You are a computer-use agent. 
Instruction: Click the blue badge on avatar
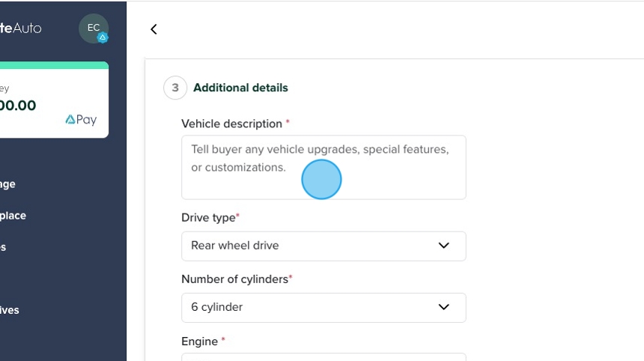pyautogui.click(x=103, y=37)
